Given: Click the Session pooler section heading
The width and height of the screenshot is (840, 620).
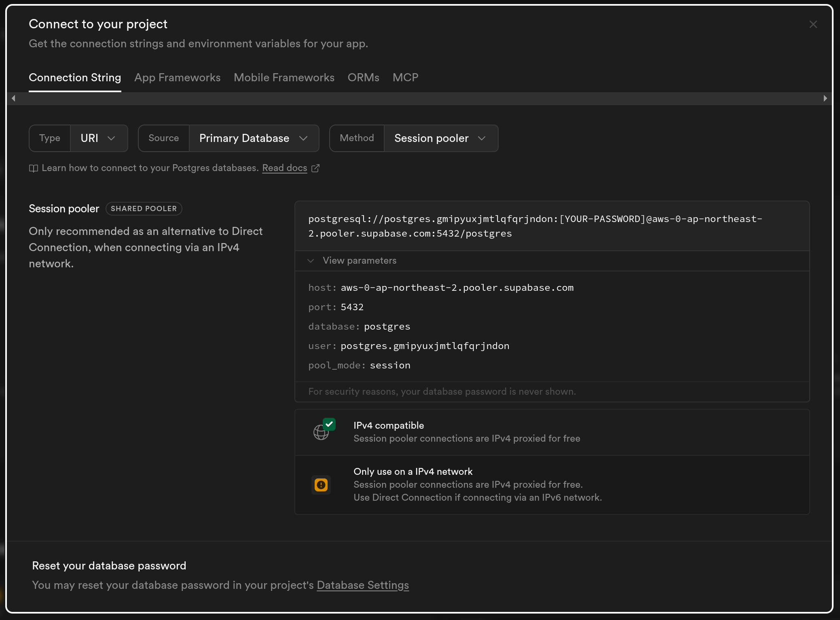Looking at the screenshot, I should coord(64,209).
